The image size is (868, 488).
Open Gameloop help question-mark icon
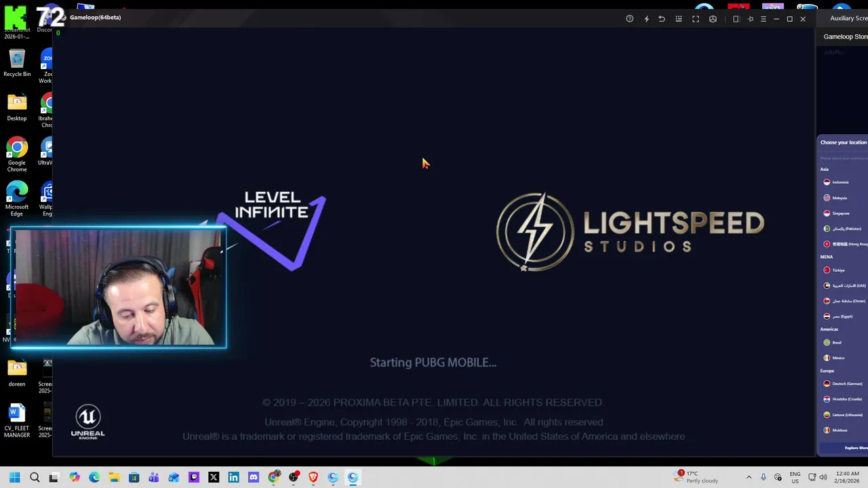(x=629, y=19)
